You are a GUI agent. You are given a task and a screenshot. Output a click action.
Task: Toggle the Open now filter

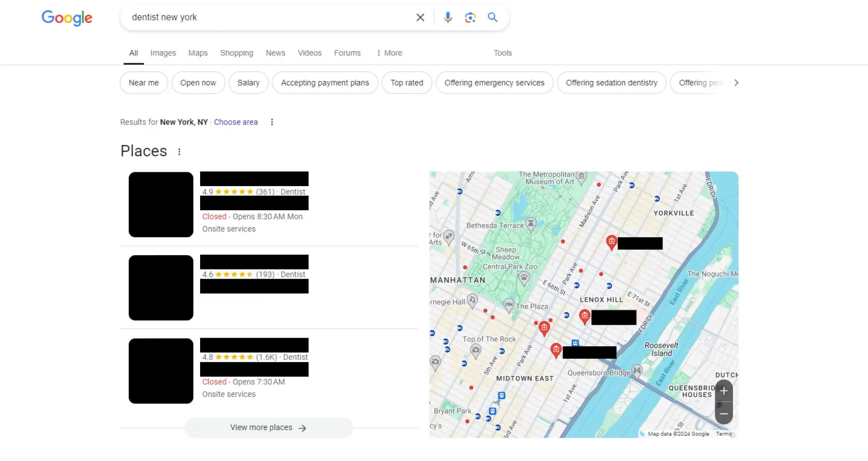click(198, 83)
